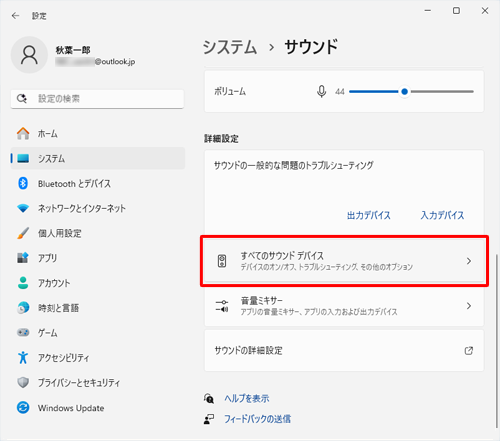
Task: Click the 音量ミキサー mixer icon
Action: click(222, 306)
